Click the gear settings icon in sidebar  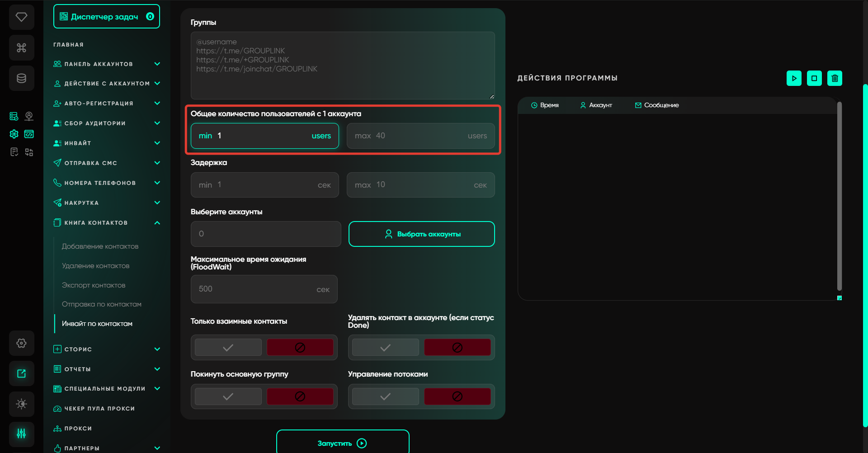point(21,343)
